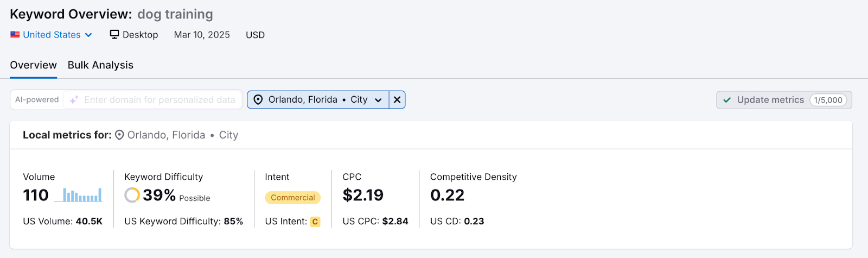The image size is (868, 258).
Task: Open the Bulk Analysis tab
Action: pos(100,65)
